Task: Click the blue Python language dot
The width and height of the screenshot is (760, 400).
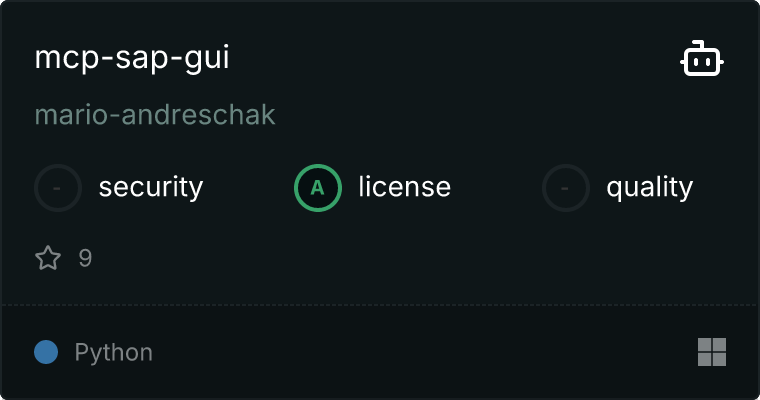Action: pyautogui.click(x=46, y=352)
